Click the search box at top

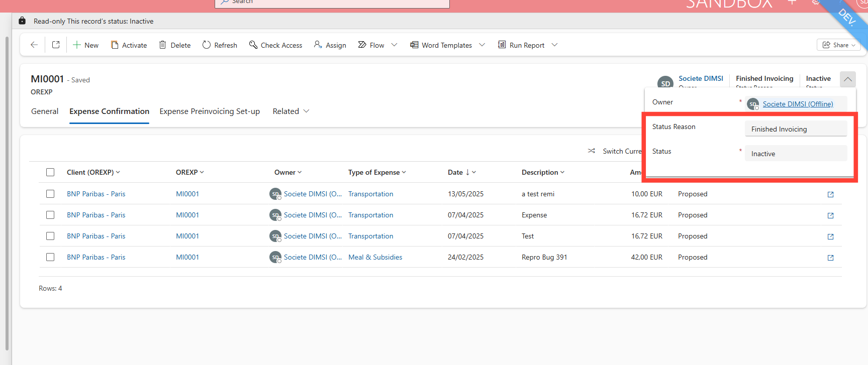pyautogui.click(x=332, y=3)
